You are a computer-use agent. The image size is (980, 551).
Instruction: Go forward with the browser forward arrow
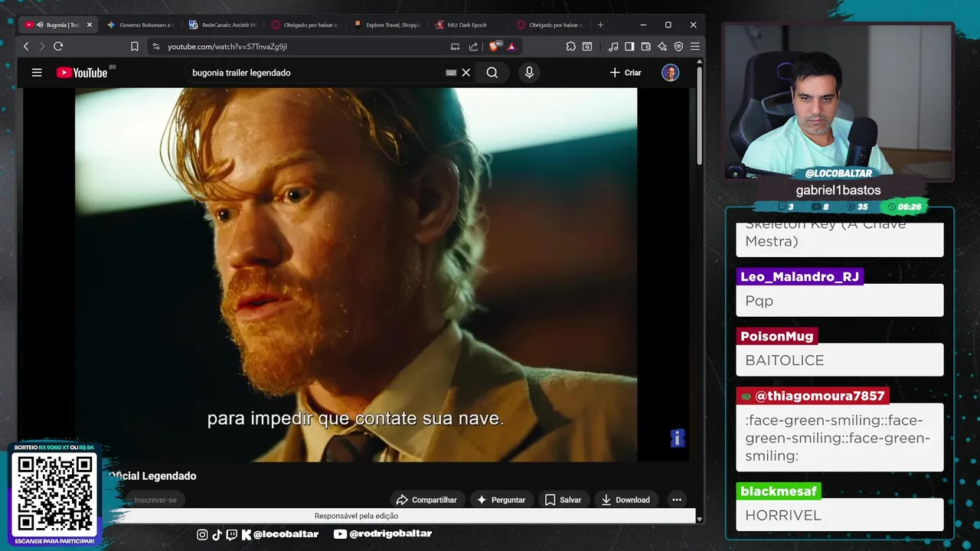pos(42,47)
